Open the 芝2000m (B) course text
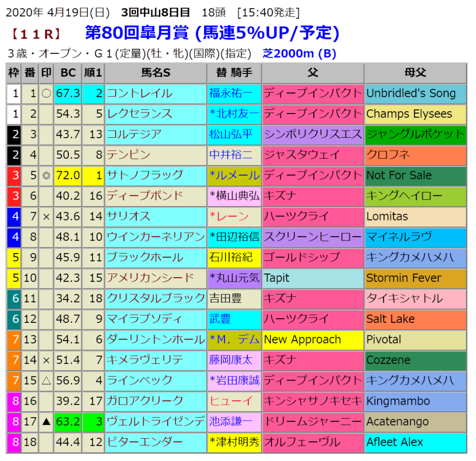Viewport: 476px width, 461px height. (x=299, y=53)
